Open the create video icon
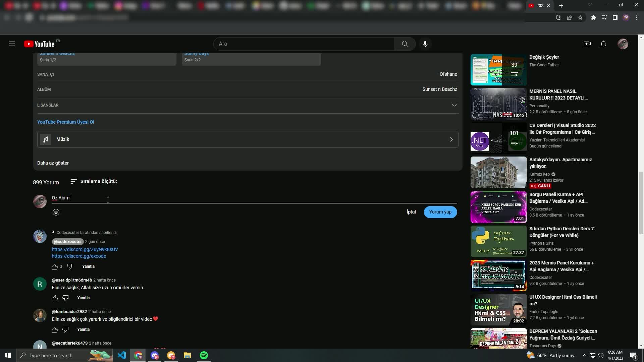 587,44
